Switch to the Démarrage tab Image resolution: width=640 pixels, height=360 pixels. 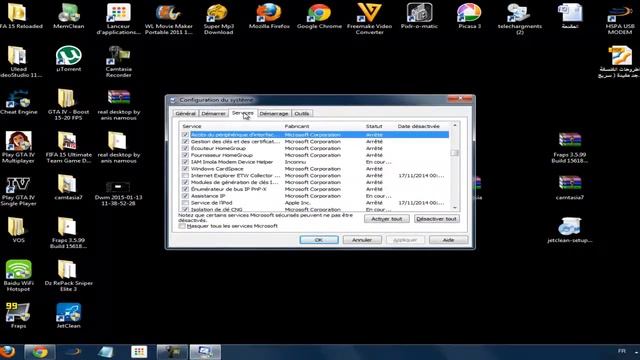274,113
